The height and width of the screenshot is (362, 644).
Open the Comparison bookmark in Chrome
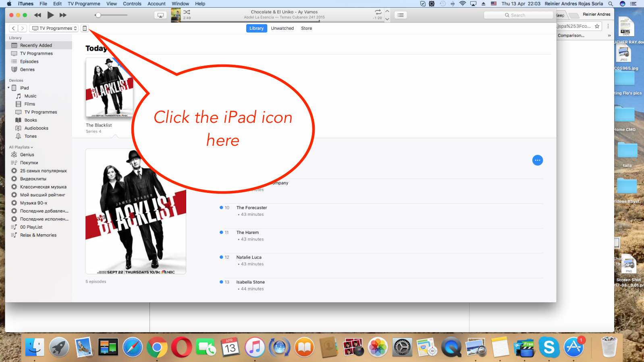(571, 35)
